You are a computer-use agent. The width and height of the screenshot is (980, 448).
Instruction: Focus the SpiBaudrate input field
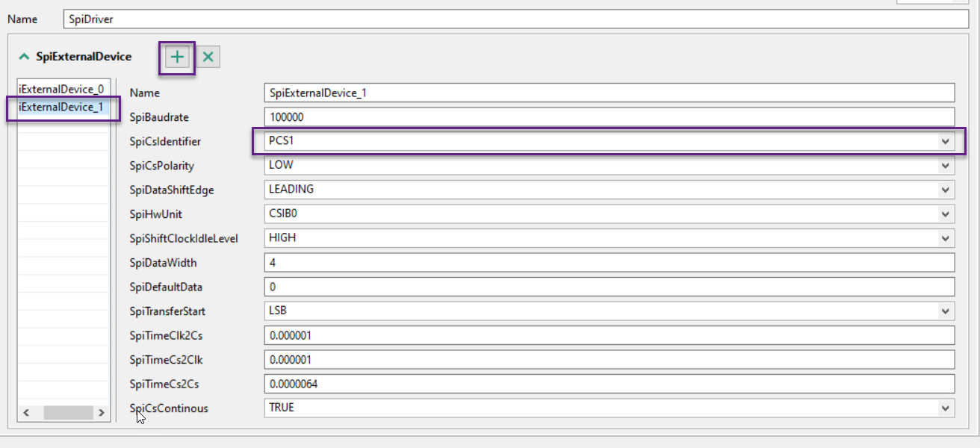point(610,117)
